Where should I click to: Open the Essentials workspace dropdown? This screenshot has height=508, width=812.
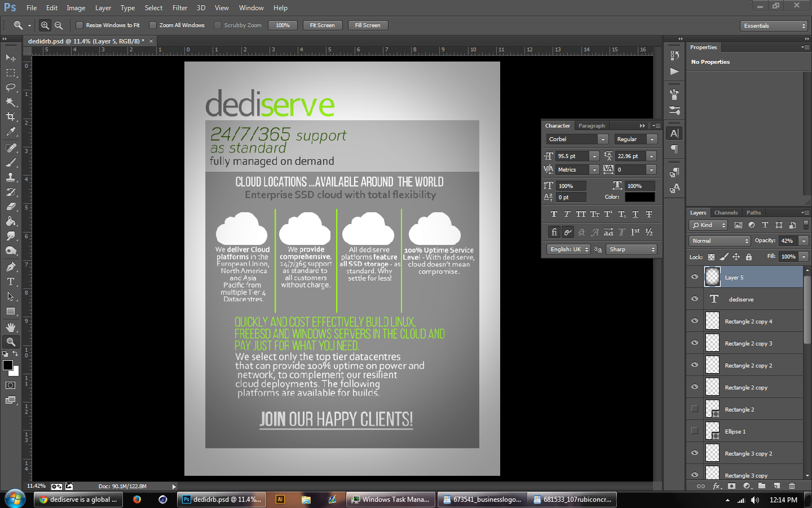[x=774, y=26]
